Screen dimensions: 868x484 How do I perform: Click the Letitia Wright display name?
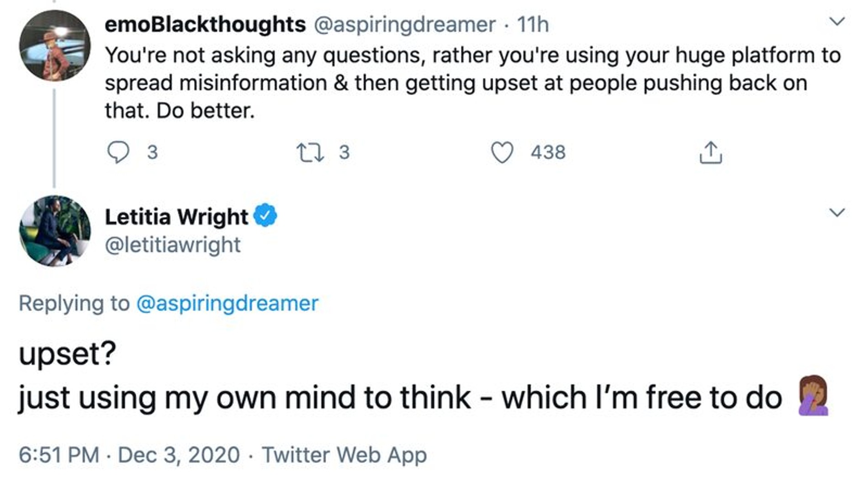click(x=176, y=217)
